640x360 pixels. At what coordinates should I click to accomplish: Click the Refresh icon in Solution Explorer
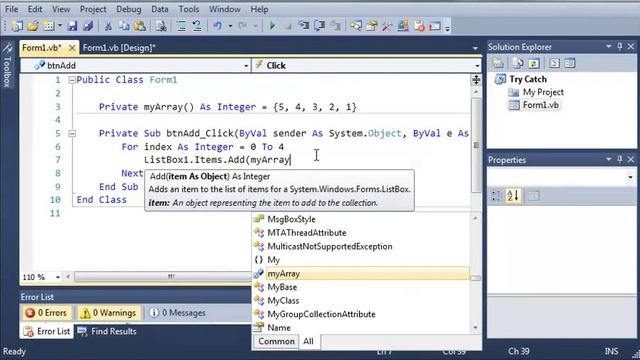point(533,63)
